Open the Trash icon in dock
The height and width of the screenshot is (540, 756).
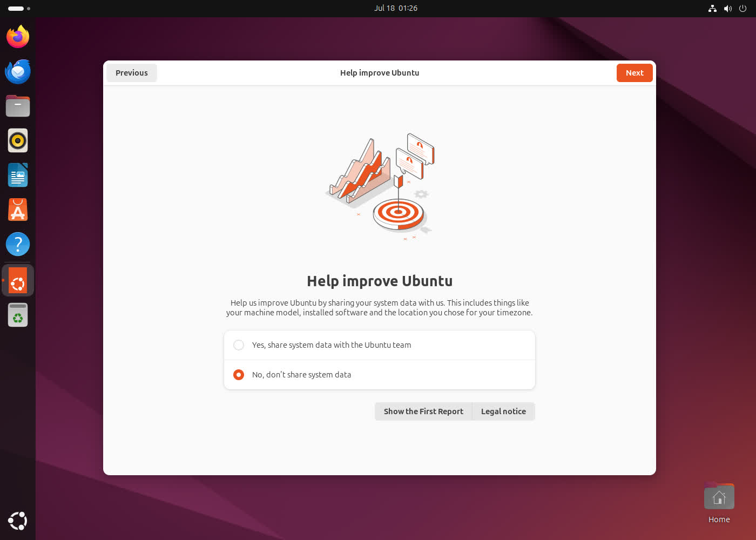tap(18, 315)
